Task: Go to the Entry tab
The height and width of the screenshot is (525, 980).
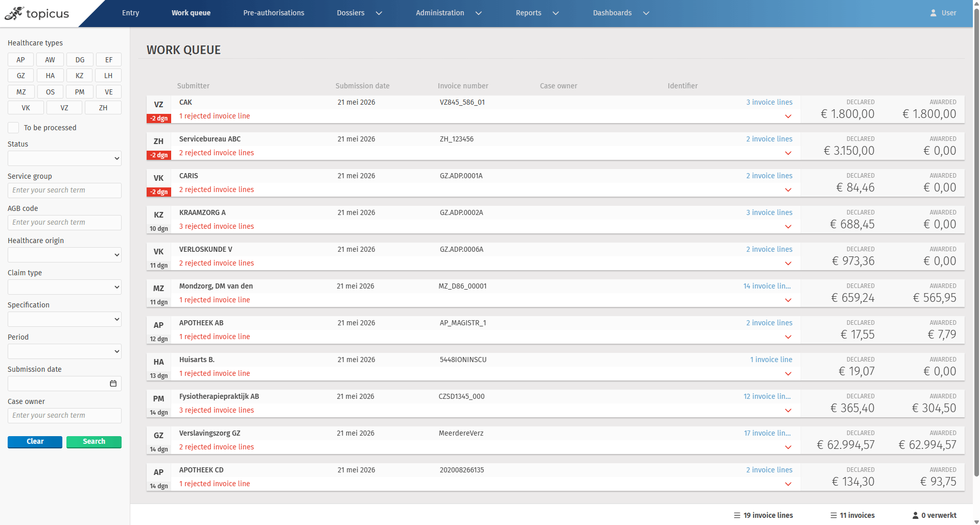Action: (130, 13)
